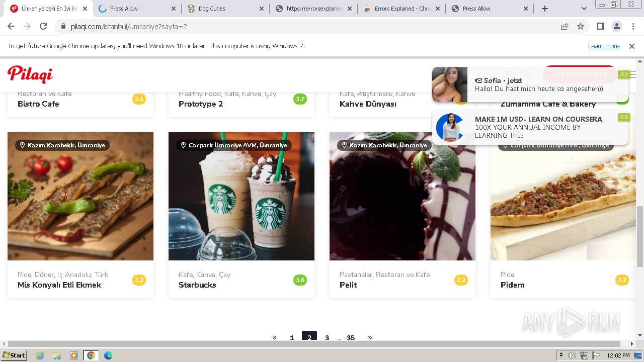Click Canpark Ümraniye AVM tag on Starbucks

click(234, 145)
